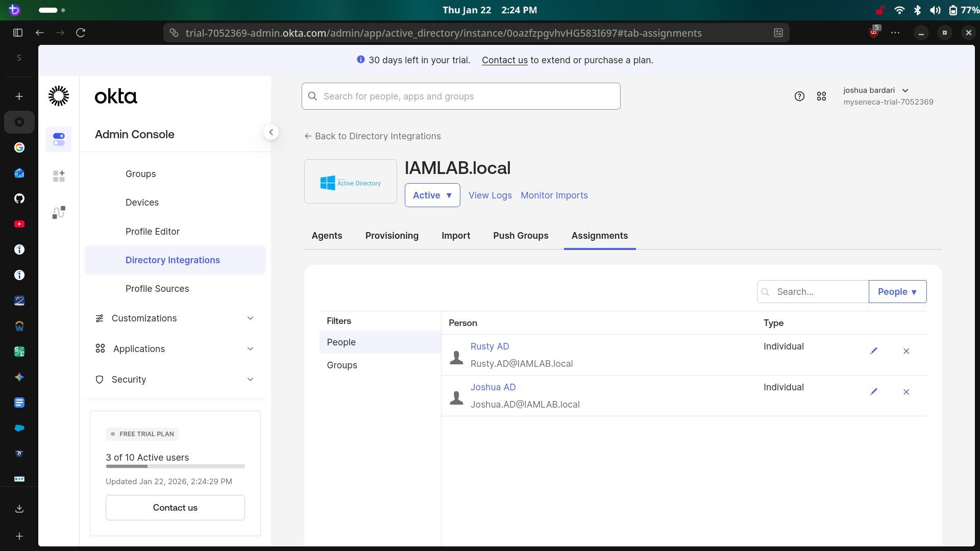The image size is (980, 551).
Task: Open the Active status dropdown
Action: tap(432, 195)
